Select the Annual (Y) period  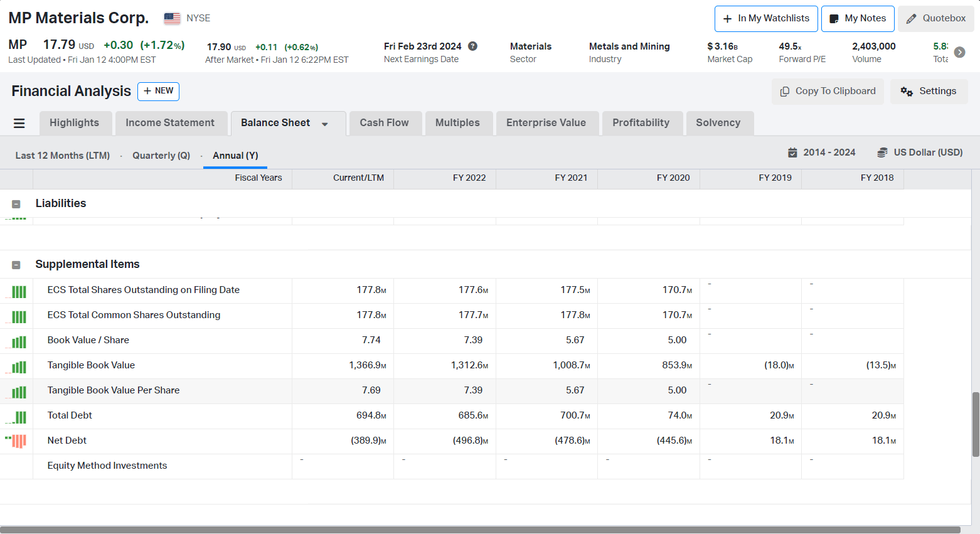[x=235, y=155]
